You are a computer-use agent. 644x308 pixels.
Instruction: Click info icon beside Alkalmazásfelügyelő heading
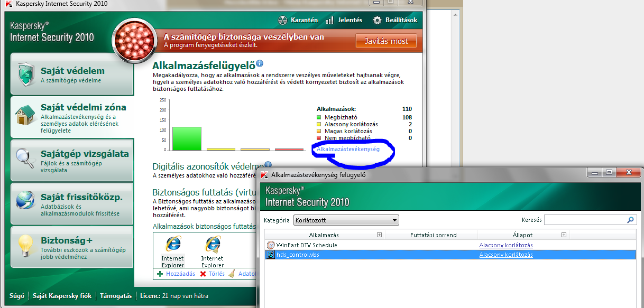[259, 64]
